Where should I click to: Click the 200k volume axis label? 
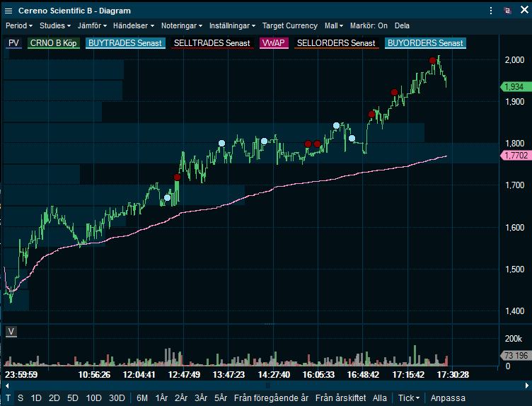click(x=513, y=339)
